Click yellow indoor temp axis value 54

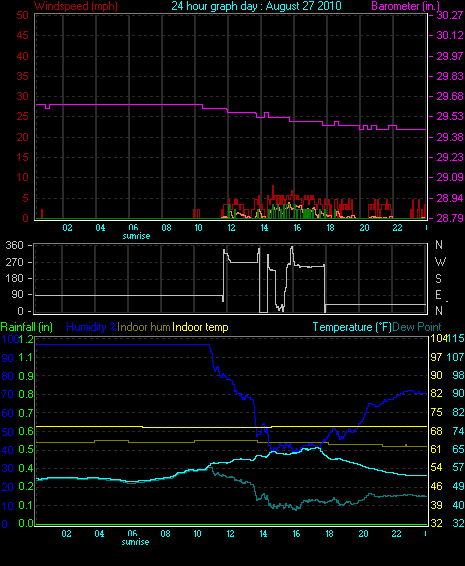[436, 467]
